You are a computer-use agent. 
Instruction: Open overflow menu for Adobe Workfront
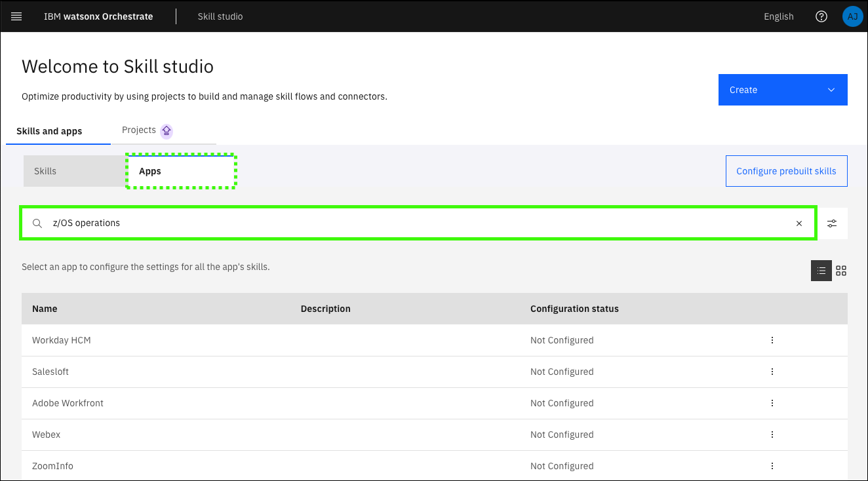pos(772,403)
